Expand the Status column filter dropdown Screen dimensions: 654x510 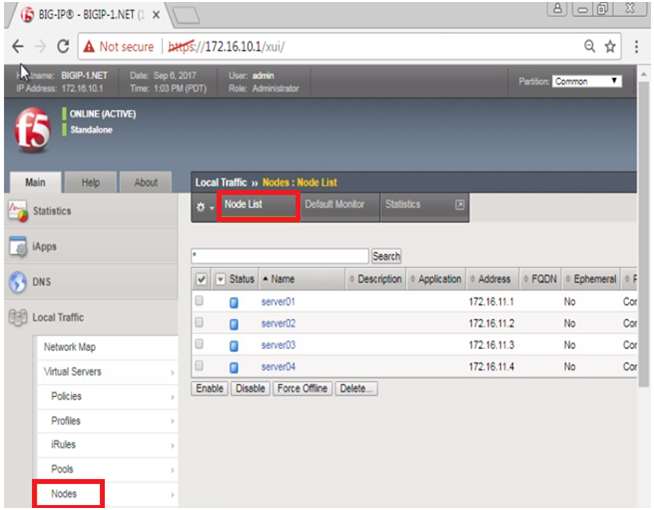(221, 280)
